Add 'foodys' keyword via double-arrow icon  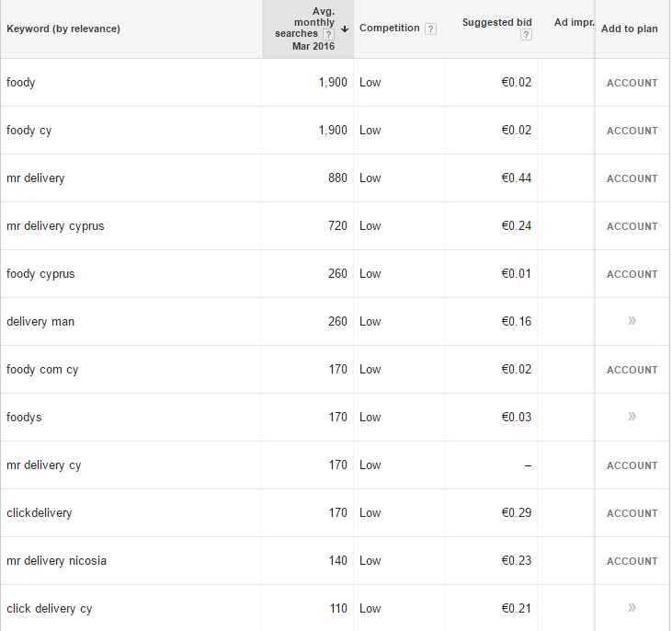632,417
